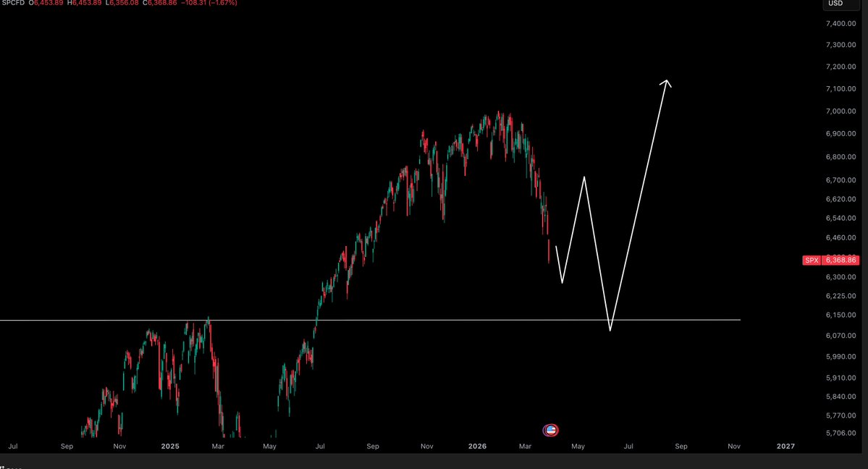This screenshot has height=469, width=868.
Task: Click the 6,225.00 price axis label
Action: point(840,296)
